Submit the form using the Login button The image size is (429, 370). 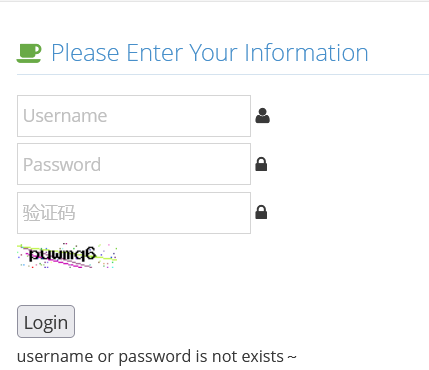(x=46, y=322)
